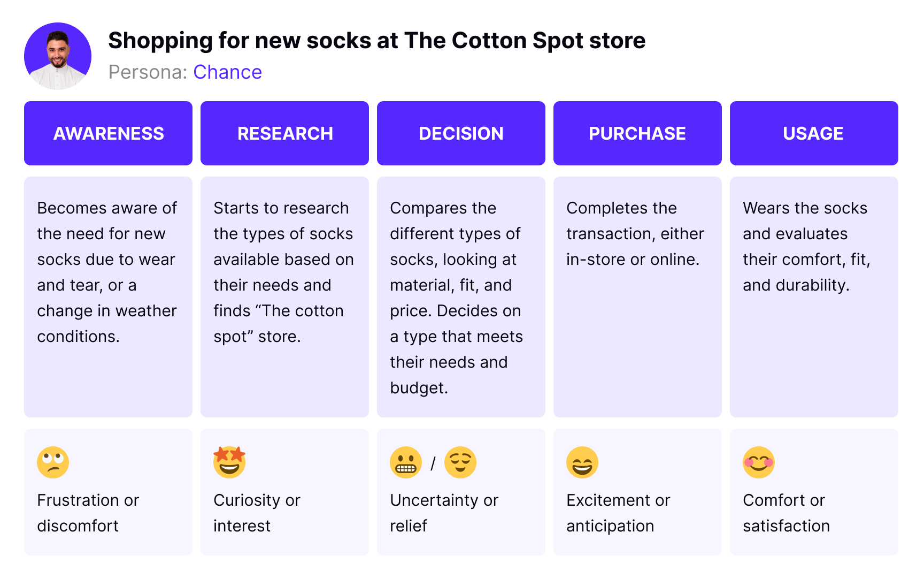
Task: Click the relieved face emoji
Action: pos(460,462)
